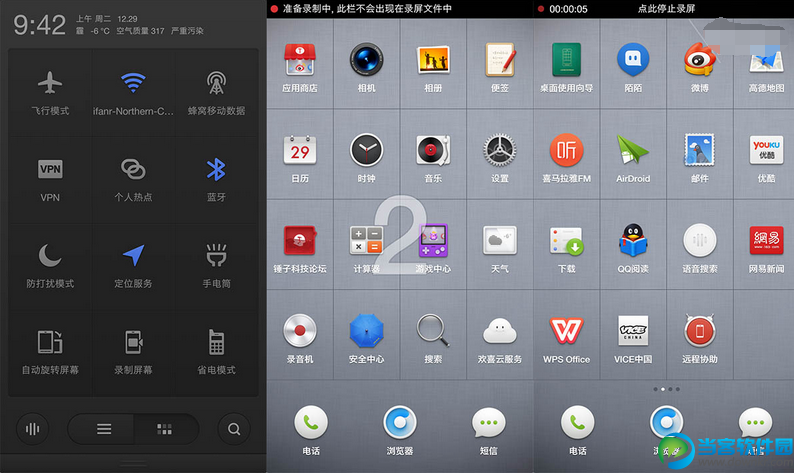Toggle 蜂窝移动数据 cellular data
This screenshot has height=476, width=794.
pos(216,93)
